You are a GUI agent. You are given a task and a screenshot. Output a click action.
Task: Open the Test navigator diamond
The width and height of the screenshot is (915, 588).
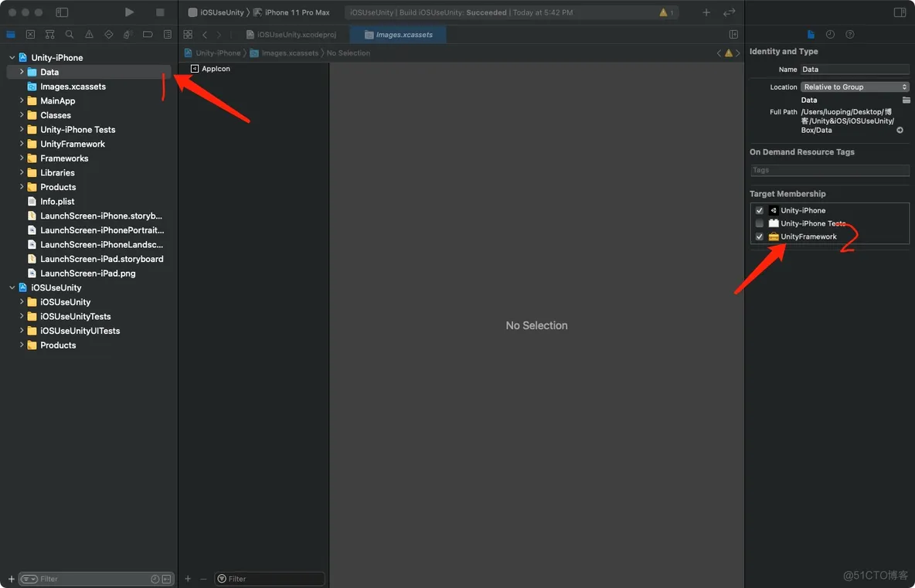(108, 35)
